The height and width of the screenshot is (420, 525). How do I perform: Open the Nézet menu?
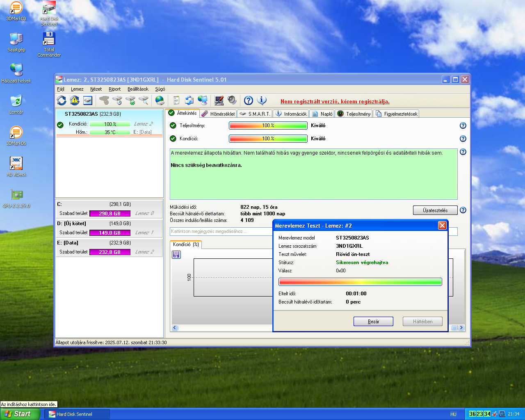[96, 89]
